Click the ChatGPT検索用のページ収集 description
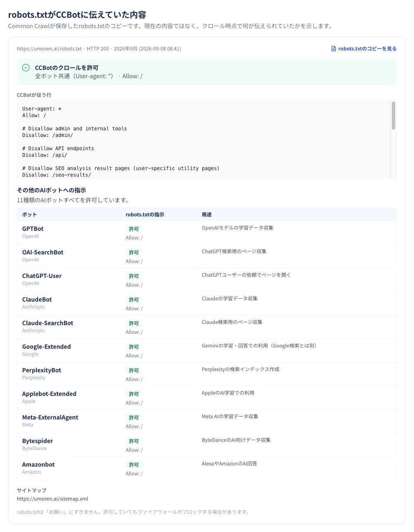Viewport: 414px width, 532px height. [x=234, y=252]
